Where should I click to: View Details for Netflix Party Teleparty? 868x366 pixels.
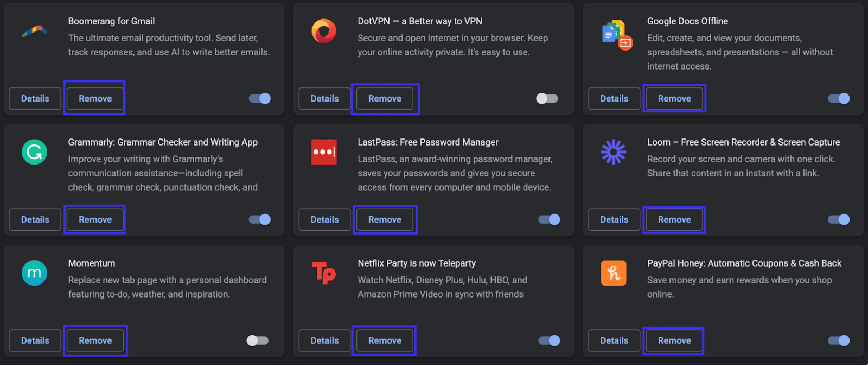pos(324,340)
